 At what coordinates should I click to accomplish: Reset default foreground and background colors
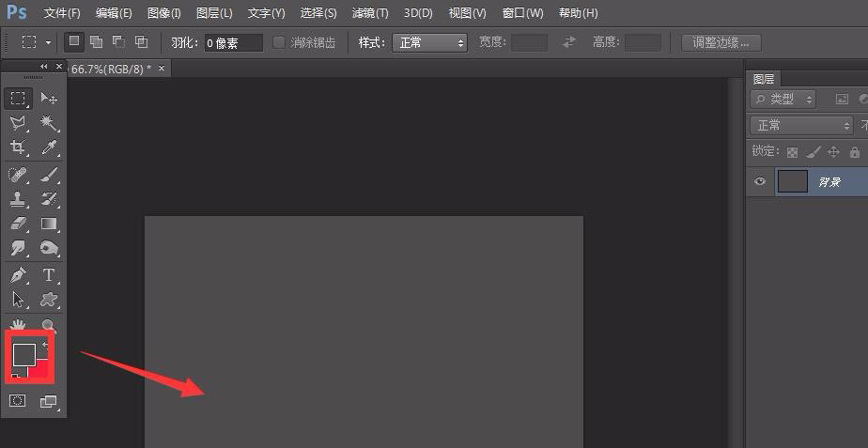pos(15,376)
